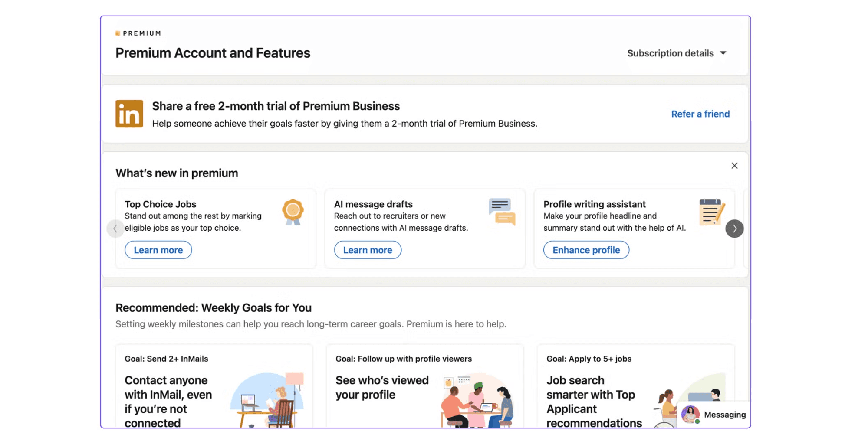Click the InMail desk illustration thumbnail
The width and height of the screenshot is (868, 441).
[267, 400]
